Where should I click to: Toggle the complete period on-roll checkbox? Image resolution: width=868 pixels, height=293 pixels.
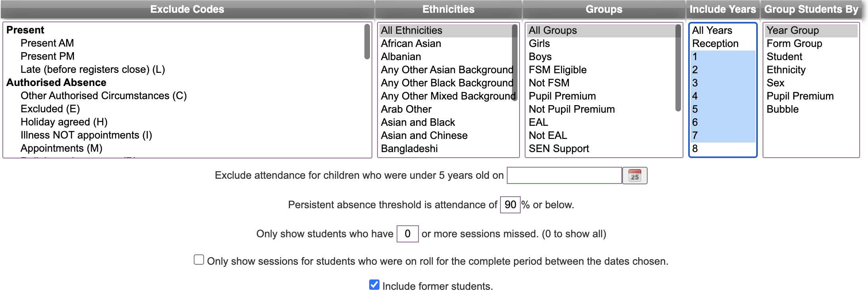tap(199, 260)
